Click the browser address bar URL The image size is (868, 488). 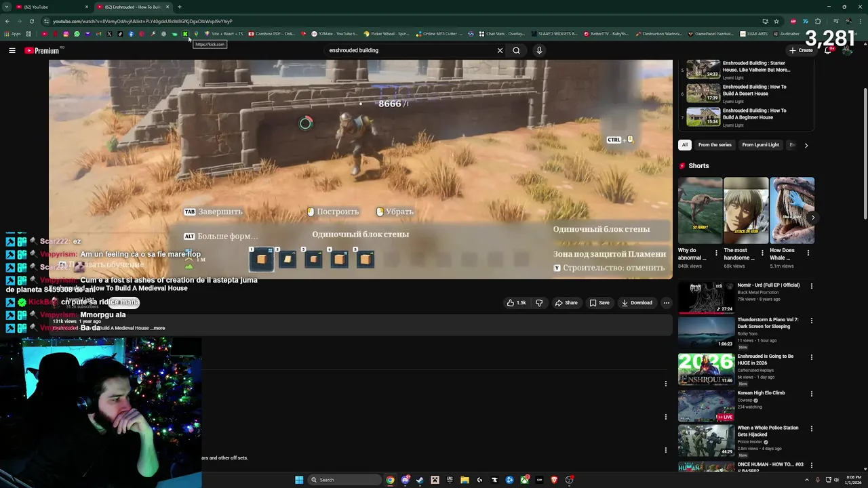(x=142, y=21)
